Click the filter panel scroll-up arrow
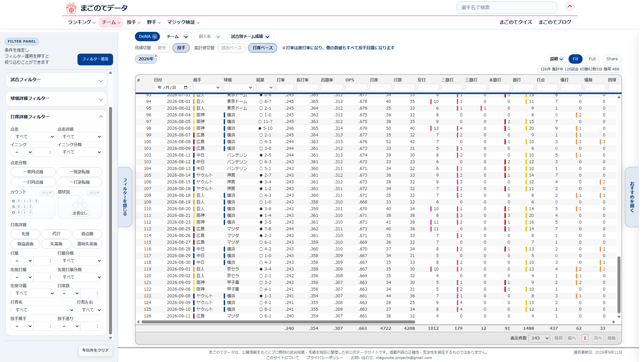The height and width of the screenshot is (362, 644). (110, 72)
